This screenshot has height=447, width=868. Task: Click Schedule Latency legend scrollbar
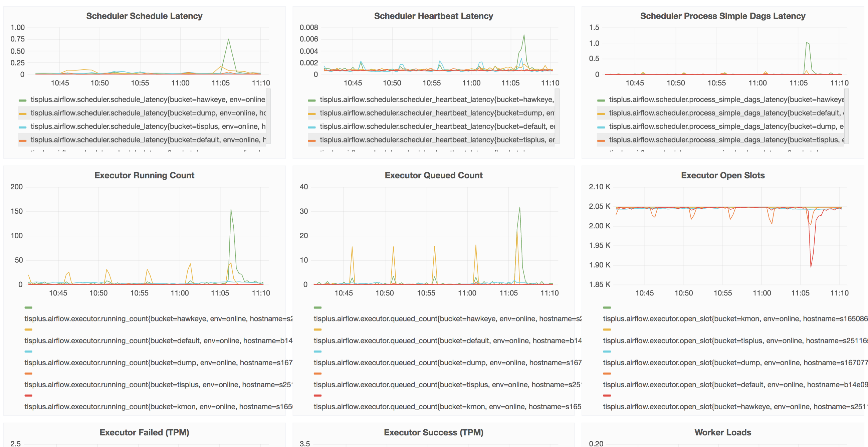pyautogui.click(x=268, y=116)
